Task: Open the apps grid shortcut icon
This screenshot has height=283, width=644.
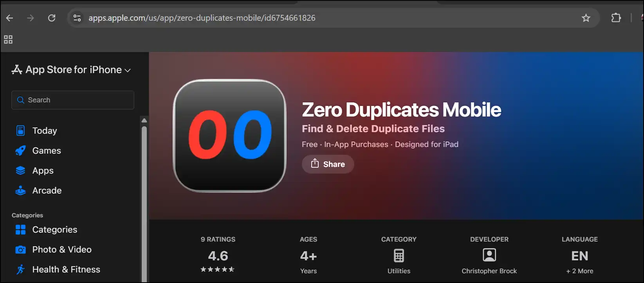Action: point(8,39)
